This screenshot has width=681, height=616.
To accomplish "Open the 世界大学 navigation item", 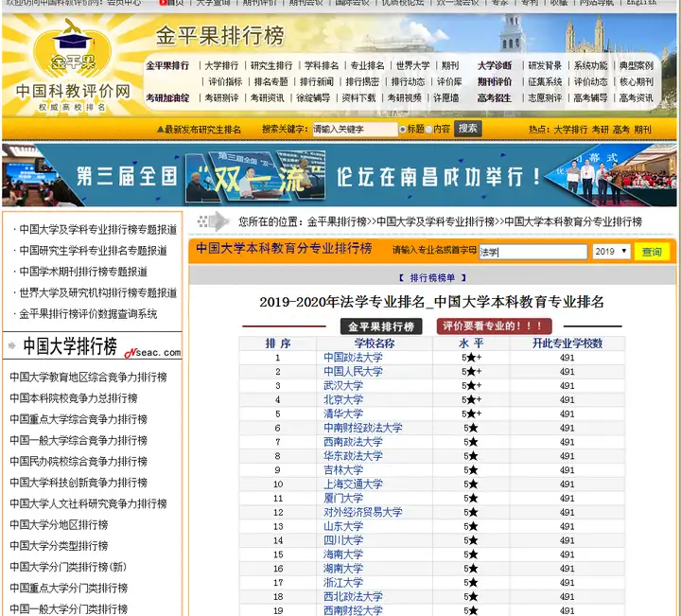I will point(412,65).
